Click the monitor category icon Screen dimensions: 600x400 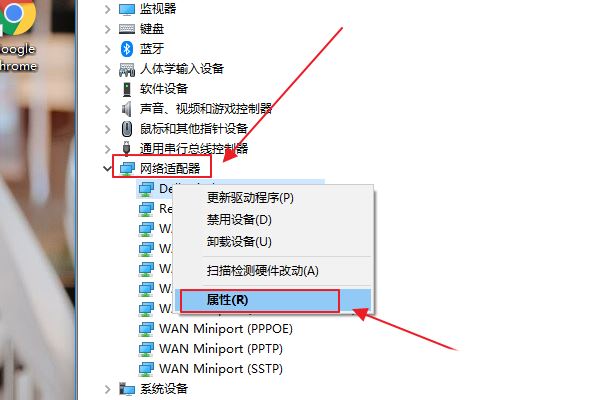(127, 9)
